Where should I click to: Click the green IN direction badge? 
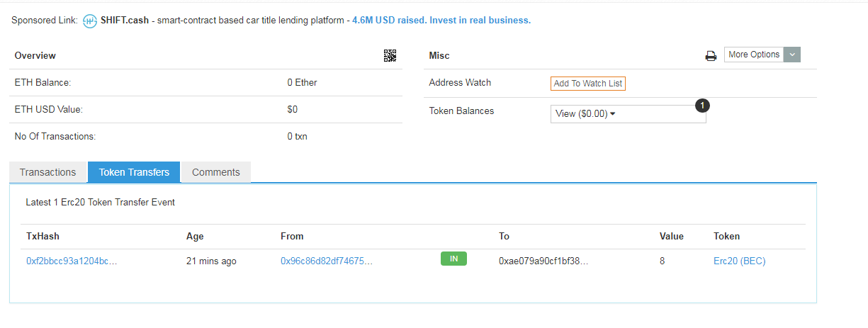coord(453,259)
